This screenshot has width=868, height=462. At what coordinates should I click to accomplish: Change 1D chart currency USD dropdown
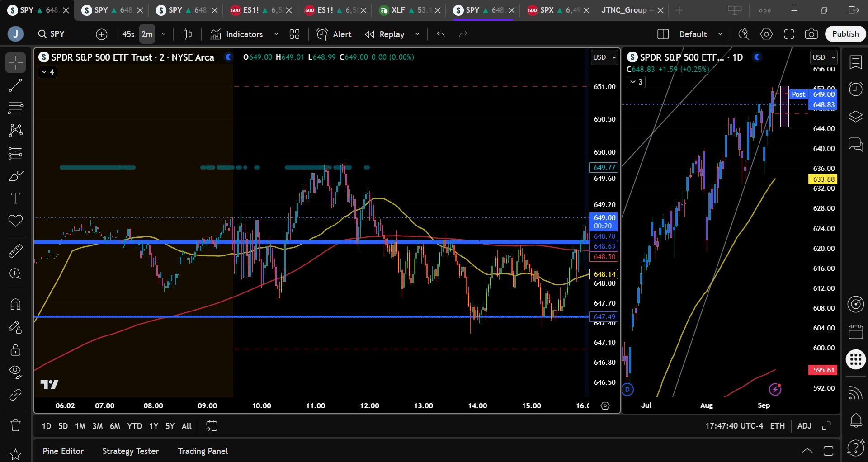pyautogui.click(x=824, y=57)
